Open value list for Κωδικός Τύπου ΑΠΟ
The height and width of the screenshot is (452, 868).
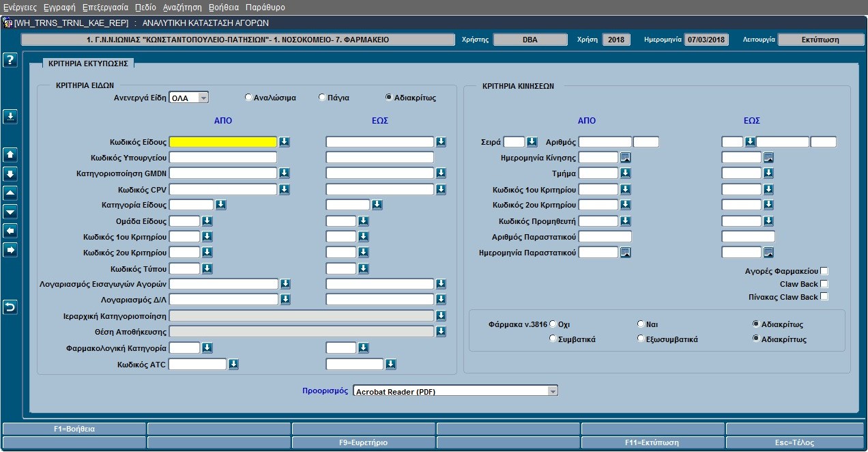coord(207,268)
